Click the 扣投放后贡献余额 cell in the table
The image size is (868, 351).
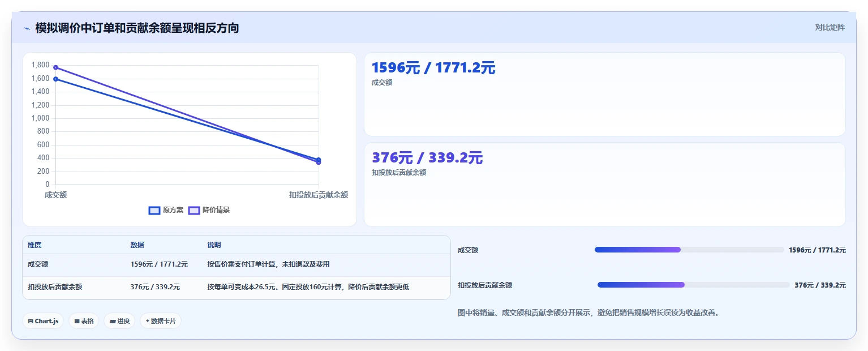(55, 287)
